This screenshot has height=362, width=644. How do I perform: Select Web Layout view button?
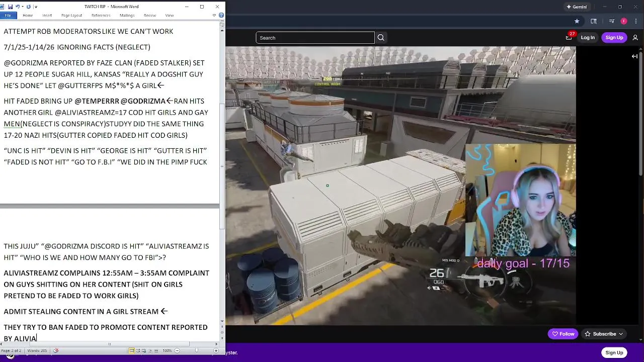pyautogui.click(x=144, y=350)
